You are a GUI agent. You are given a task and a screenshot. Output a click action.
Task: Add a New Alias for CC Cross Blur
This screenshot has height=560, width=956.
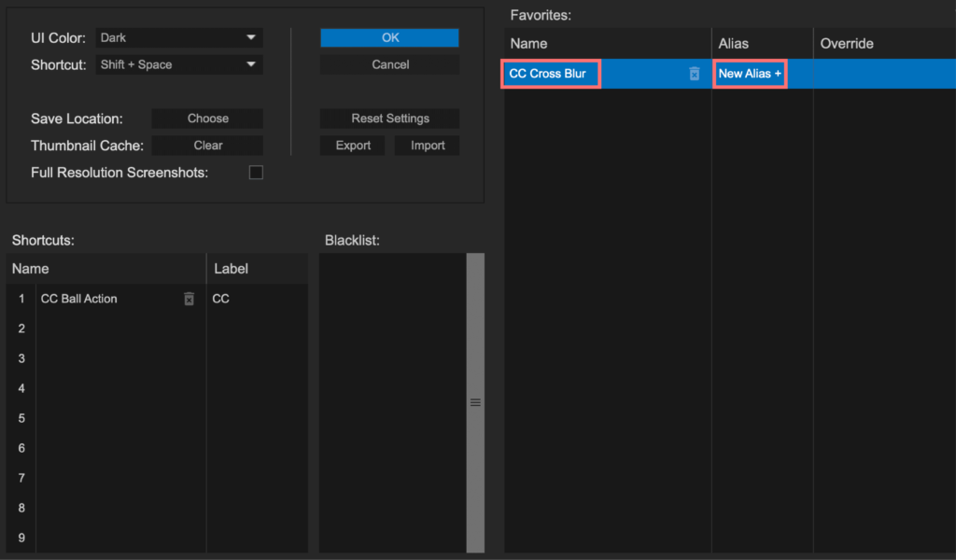[x=749, y=73]
